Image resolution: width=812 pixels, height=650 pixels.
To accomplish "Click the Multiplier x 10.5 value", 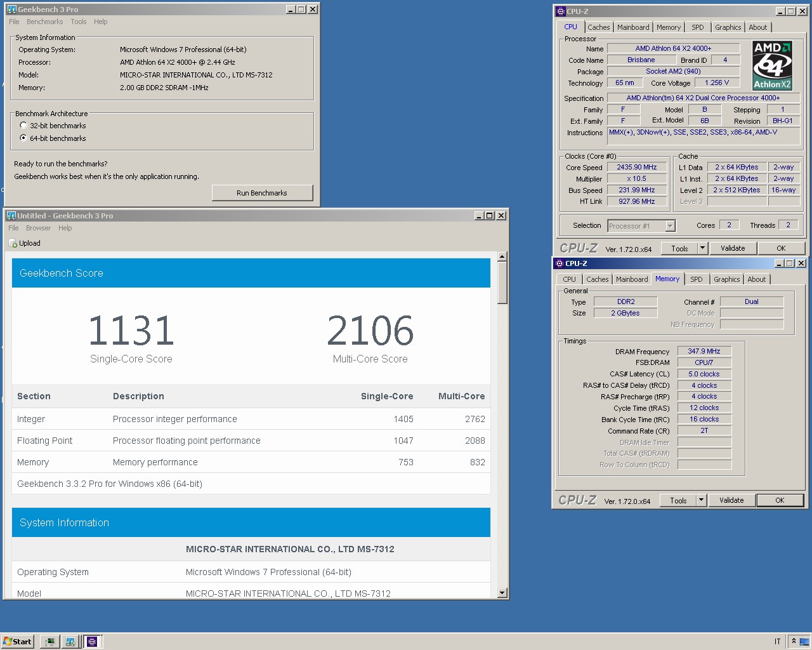I will coord(637,179).
